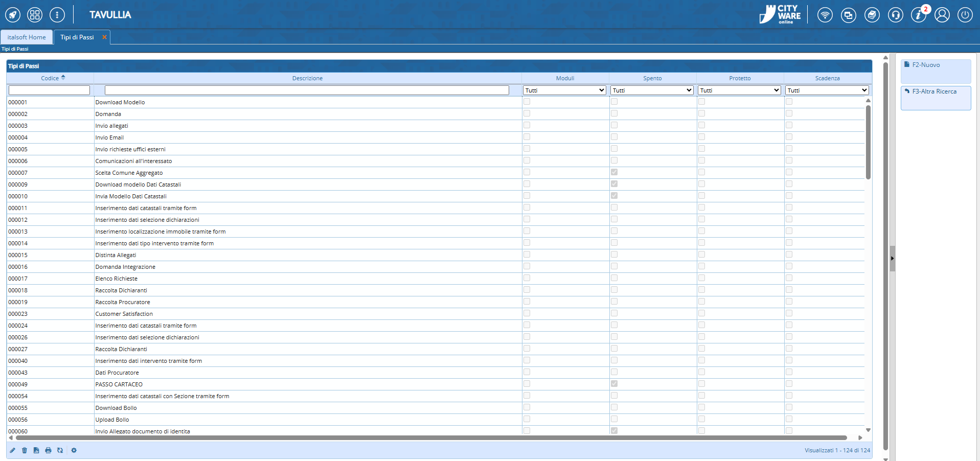Open the Scadenza filter dropdown
The height and width of the screenshot is (461, 980).
click(827, 90)
